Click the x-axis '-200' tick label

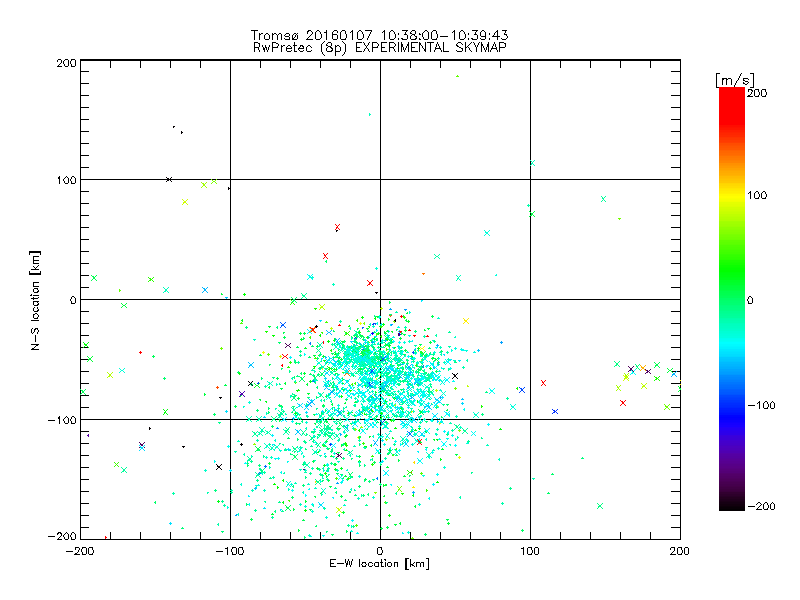point(80,552)
